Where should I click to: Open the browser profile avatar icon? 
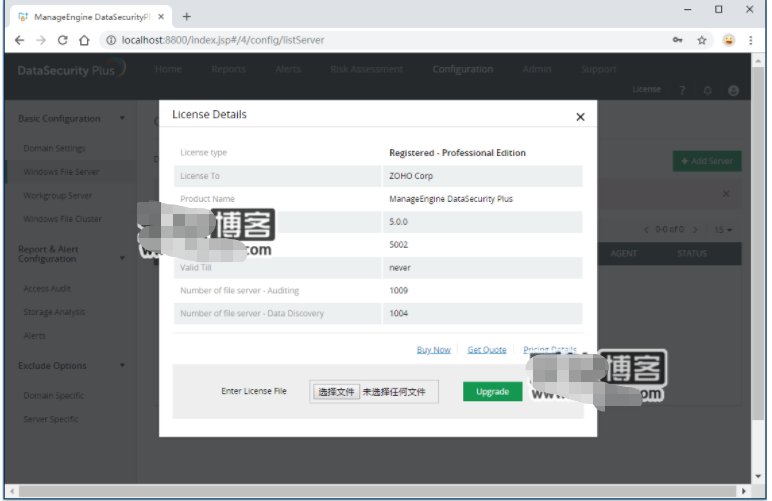pyautogui.click(x=729, y=40)
